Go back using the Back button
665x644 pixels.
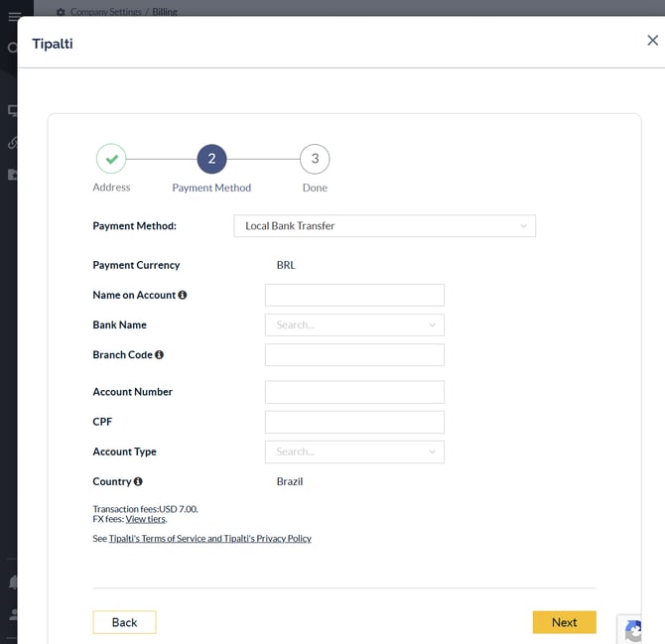124,622
